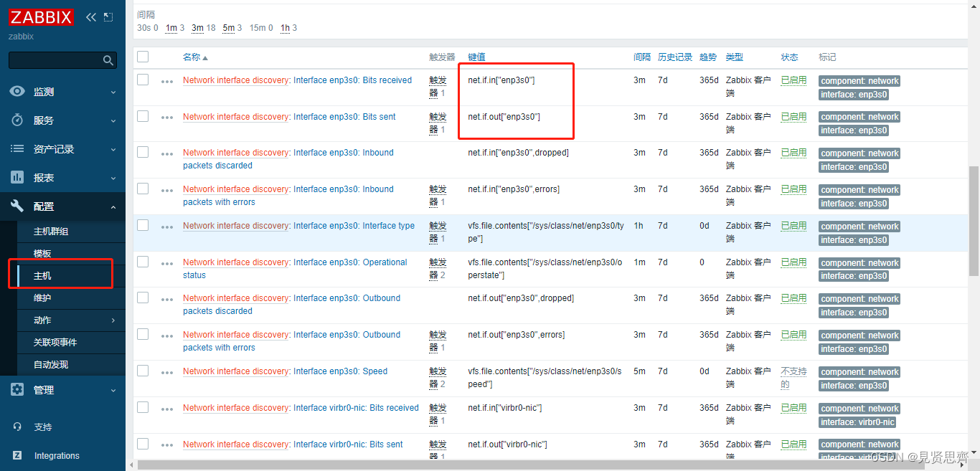Click the Z icon beside Integrations
Image resolution: width=980 pixels, height=471 pixels.
click(18, 455)
